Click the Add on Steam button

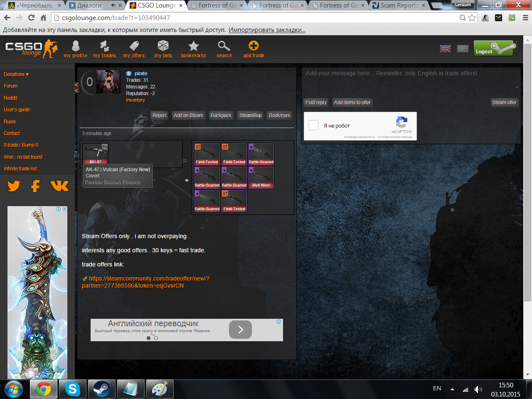pos(188,116)
